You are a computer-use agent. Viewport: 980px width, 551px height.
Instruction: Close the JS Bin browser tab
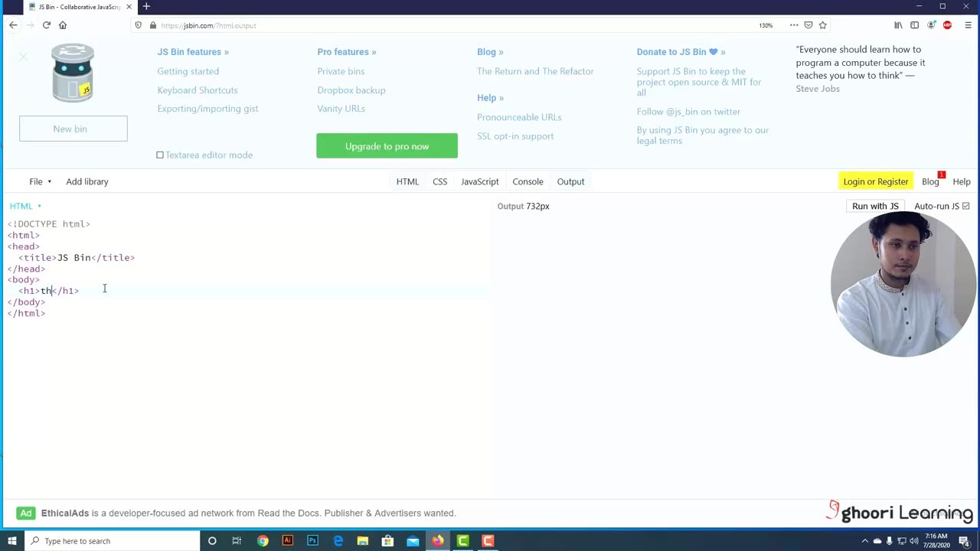tap(129, 7)
